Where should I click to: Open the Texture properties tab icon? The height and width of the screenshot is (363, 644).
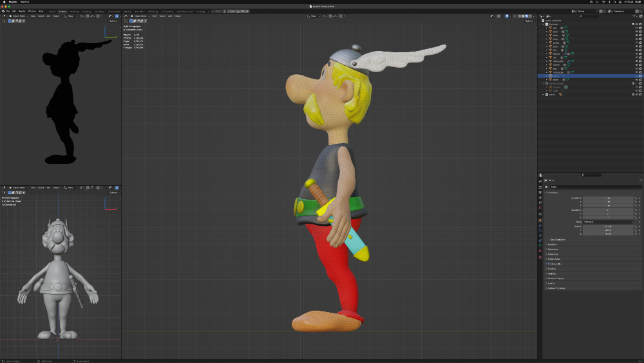click(x=540, y=257)
